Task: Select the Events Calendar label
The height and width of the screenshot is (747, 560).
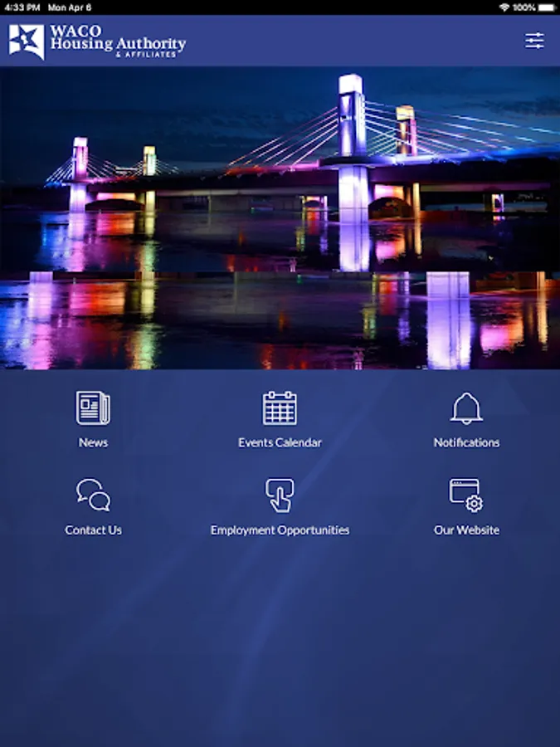Action: 280,442
